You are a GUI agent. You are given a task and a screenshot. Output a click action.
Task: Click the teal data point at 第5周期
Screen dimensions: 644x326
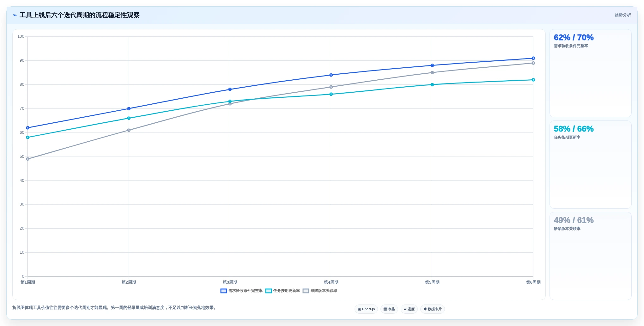(x=432, y=85)
